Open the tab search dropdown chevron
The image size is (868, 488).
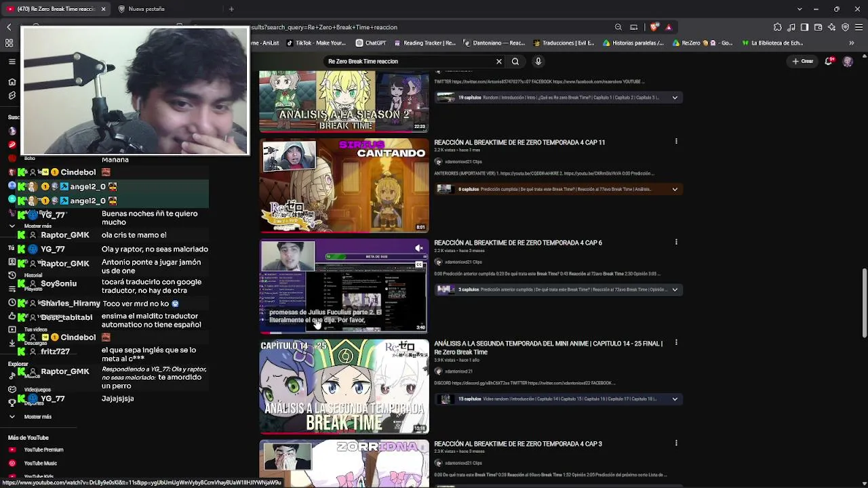800,9
